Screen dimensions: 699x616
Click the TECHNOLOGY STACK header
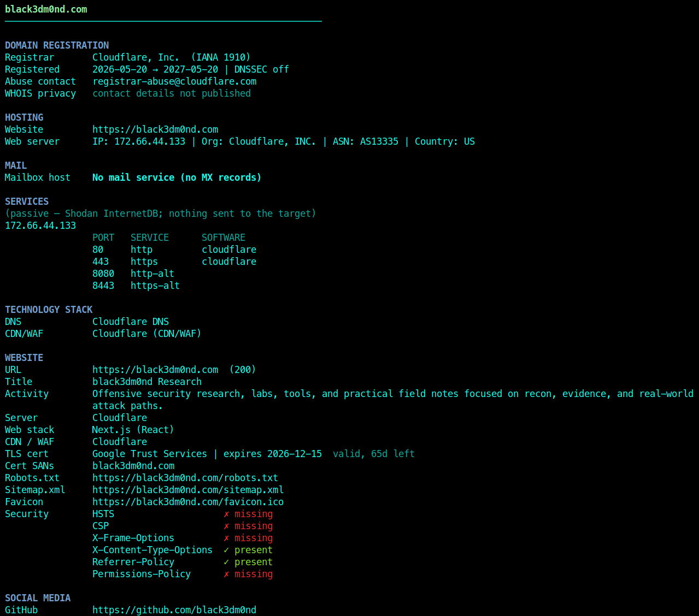(x=49, y=310)
